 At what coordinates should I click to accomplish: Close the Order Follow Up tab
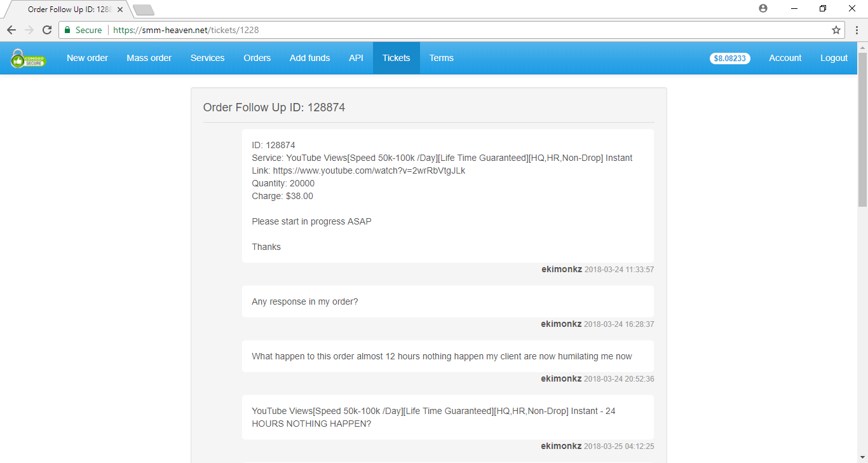pyautogui.click(x=120, y=10)
